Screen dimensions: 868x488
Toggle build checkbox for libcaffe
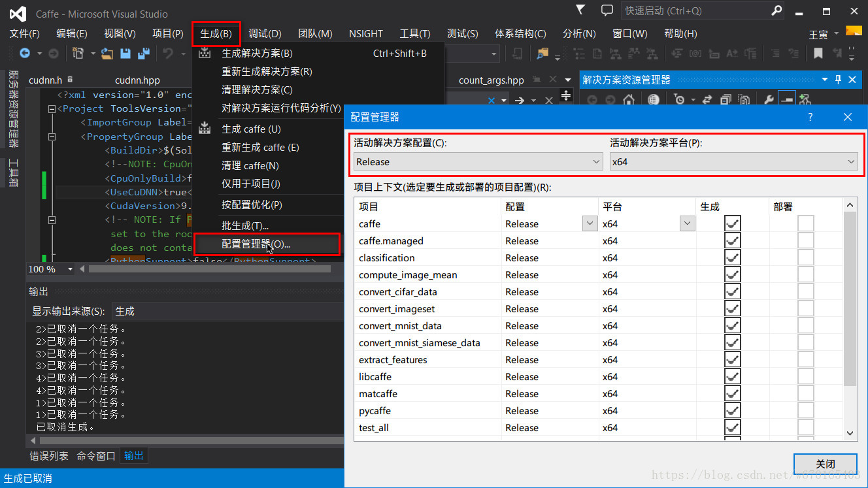733,376
